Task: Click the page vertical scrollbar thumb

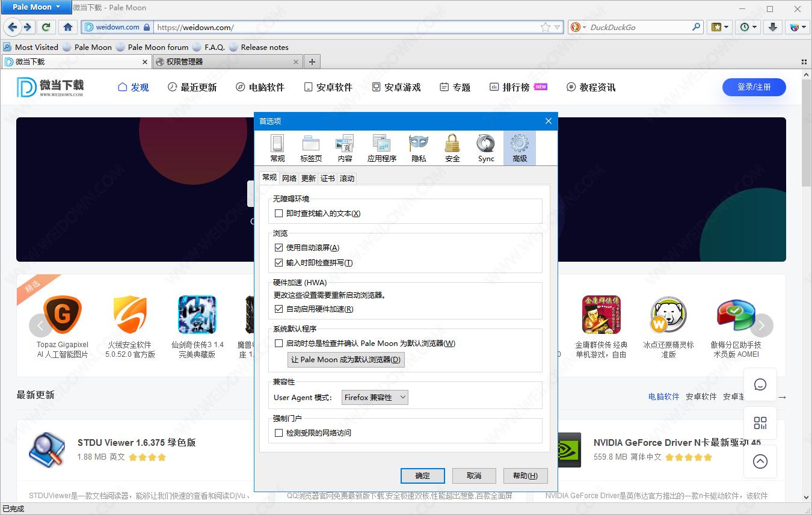Action: point(807,134)
